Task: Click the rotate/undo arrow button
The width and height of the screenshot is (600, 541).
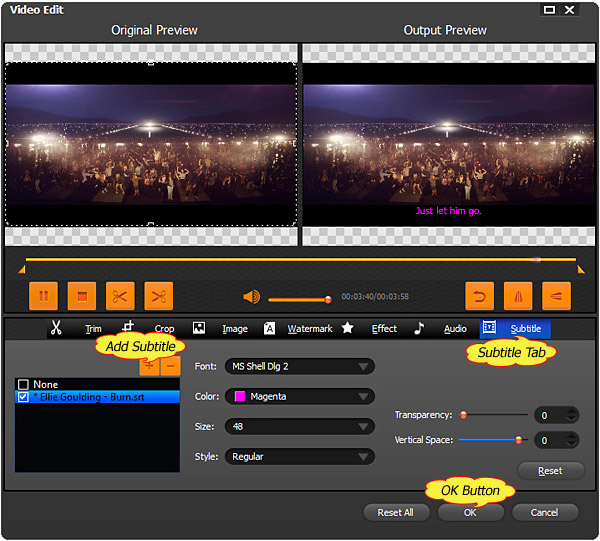Action: (x=479, y=296)
